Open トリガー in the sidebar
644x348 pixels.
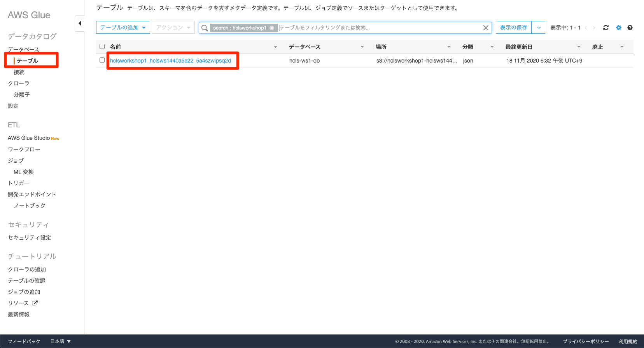point(19,183)
